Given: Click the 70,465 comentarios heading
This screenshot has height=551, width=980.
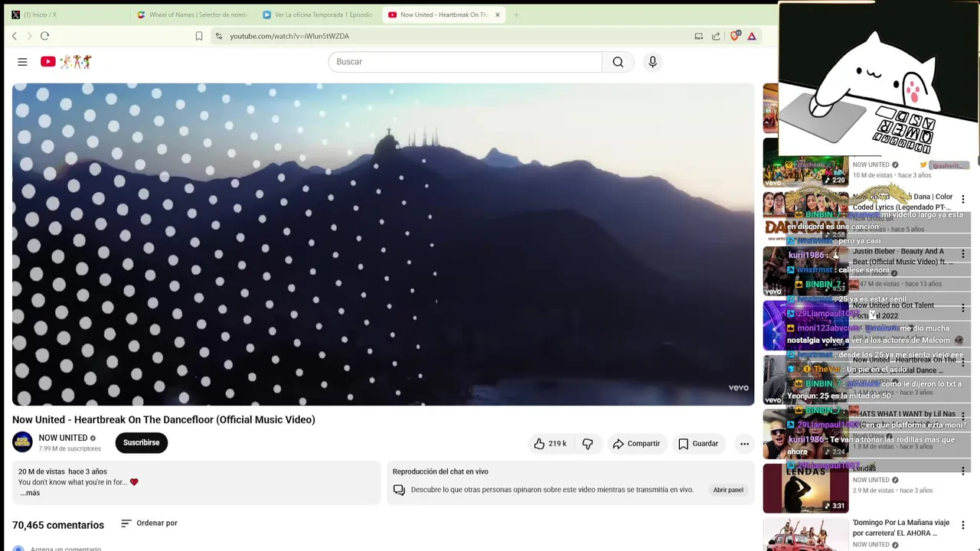Looking at the screenshot, I should click(58, 525).
